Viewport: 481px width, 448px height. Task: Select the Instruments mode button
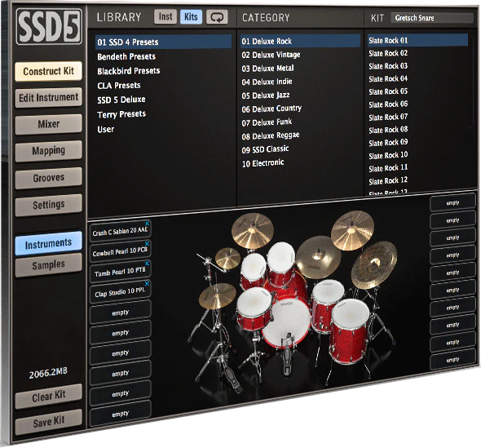coord(48,243)
